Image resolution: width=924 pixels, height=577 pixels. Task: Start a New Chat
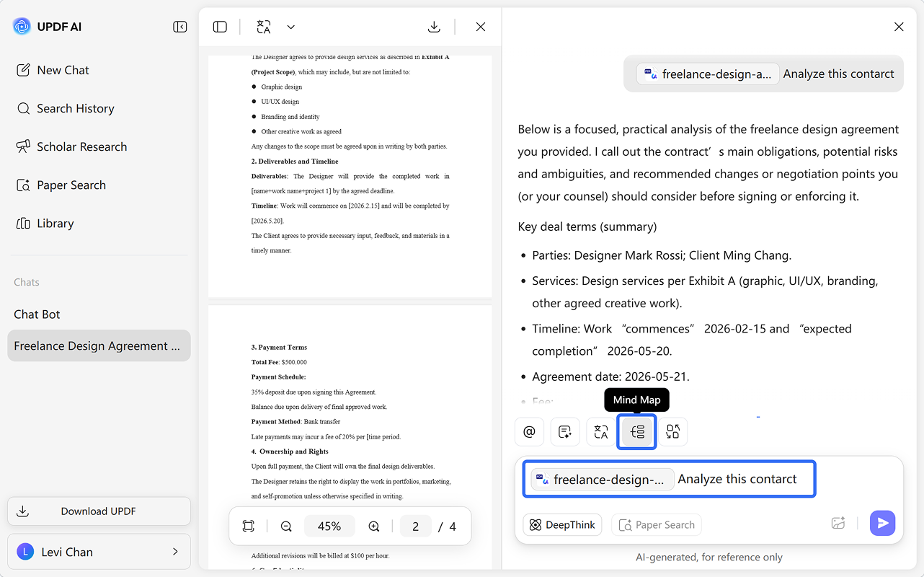click(62, 70)
